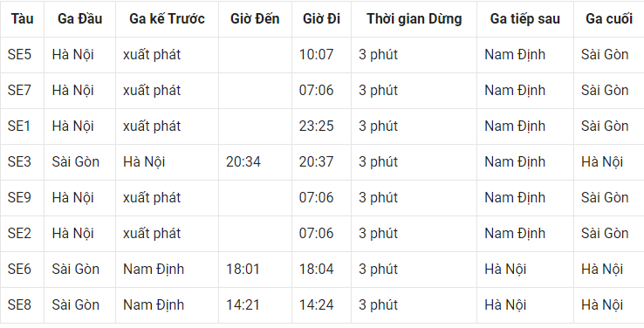Screen dimensions: 644x328
Task: Click the Giờ Đến column header
Action: [x=255, y=19]
